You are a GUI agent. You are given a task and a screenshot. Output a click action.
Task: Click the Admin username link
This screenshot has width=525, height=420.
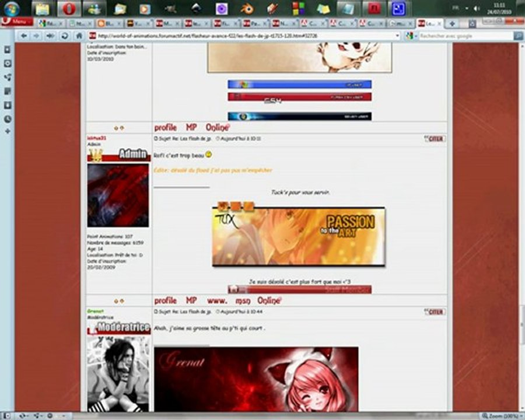(x=97, y=138)
